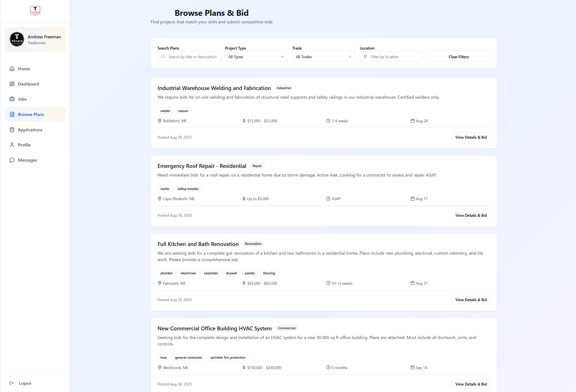The image size is (576, 392).
Task: Click the Profile person icon
Action: point(12,145)
